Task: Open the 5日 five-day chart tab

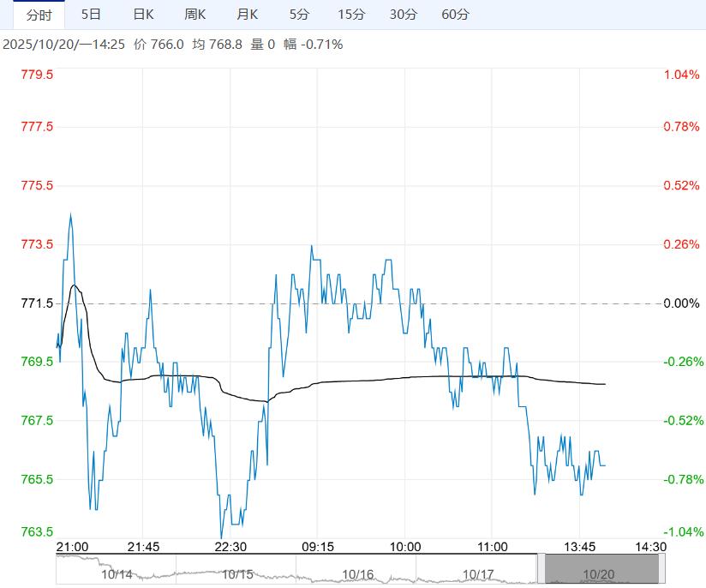Action: click(91, 15)
